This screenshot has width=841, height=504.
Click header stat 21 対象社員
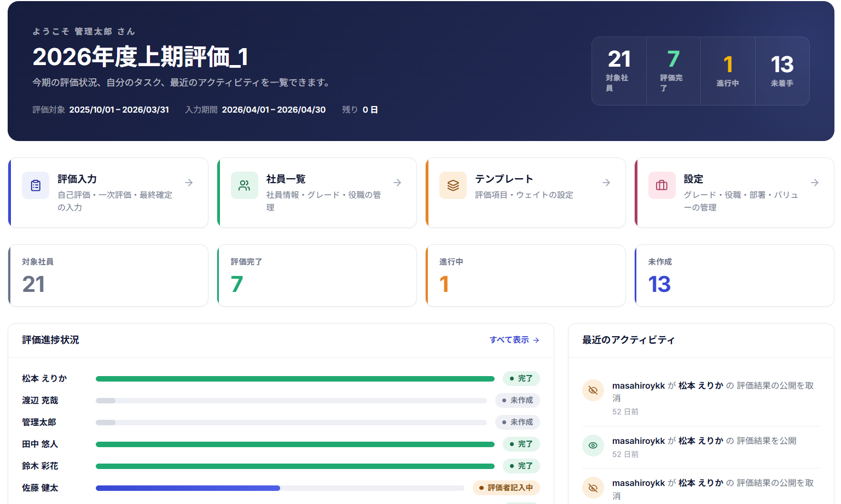pos(619,71)
